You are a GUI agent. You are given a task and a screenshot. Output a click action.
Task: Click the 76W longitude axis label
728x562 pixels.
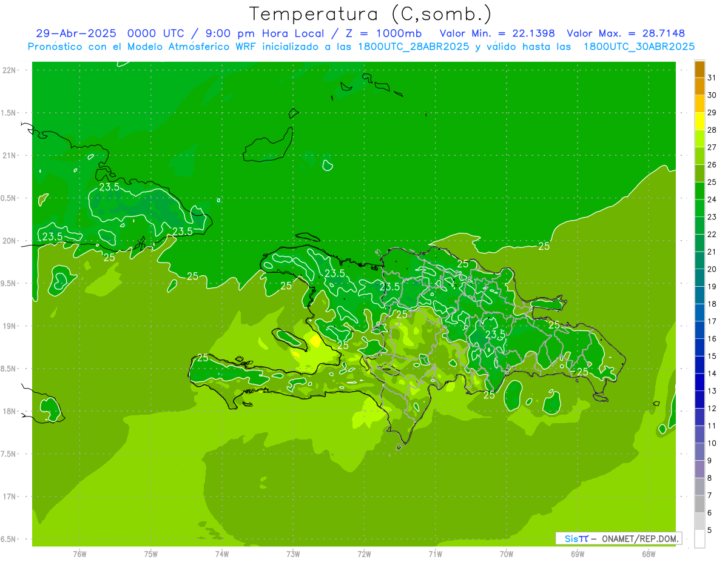pyautogui.click(x=79, y=554)
